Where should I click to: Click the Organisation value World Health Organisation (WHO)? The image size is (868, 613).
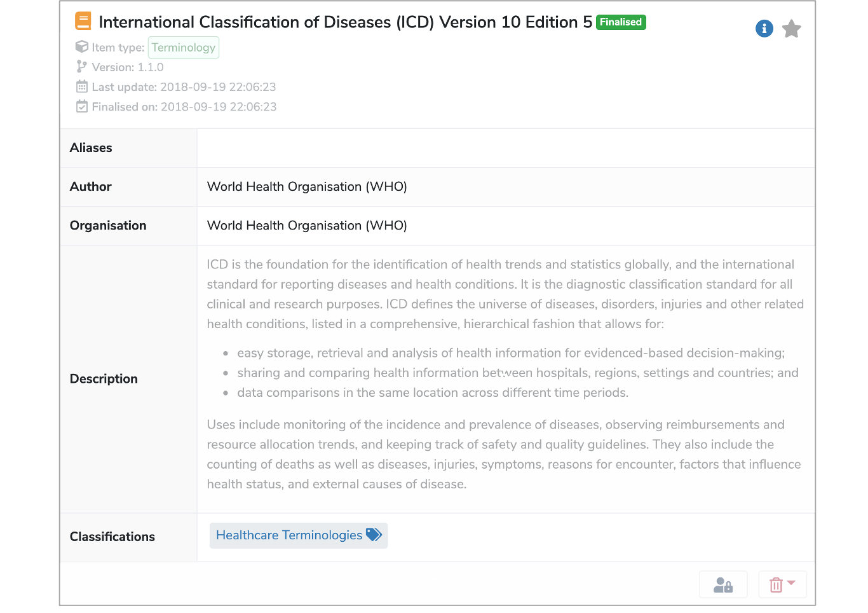click(x=307, y=226)
